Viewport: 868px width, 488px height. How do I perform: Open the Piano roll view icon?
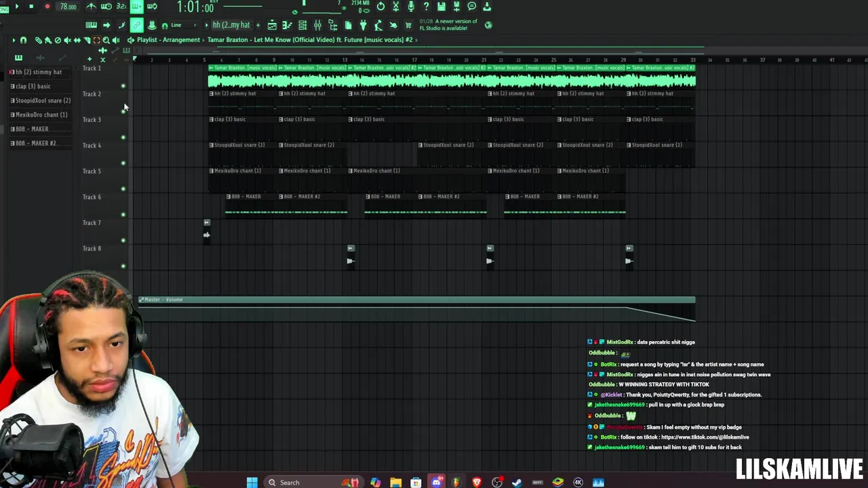287,26
